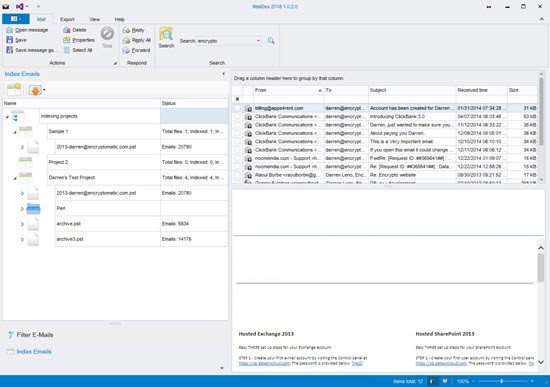Open the Export ribbon tab
This screenshot has height=387, width=550.
tap(67, 19)
